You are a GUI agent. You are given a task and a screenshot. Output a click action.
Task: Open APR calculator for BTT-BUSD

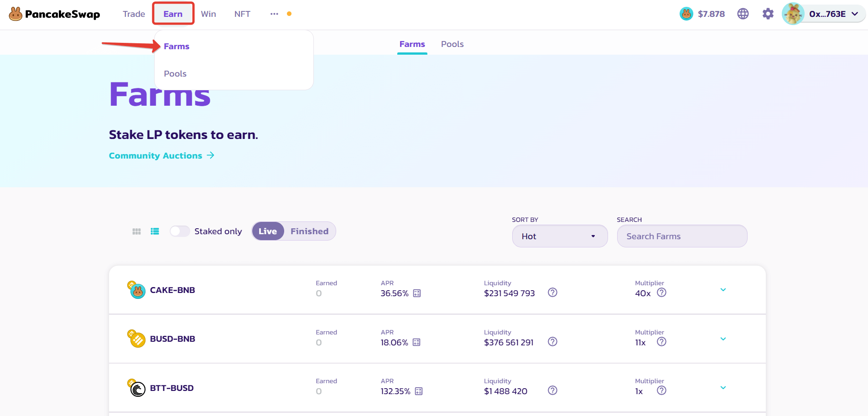pyautogui.click(x=419, y=391)
